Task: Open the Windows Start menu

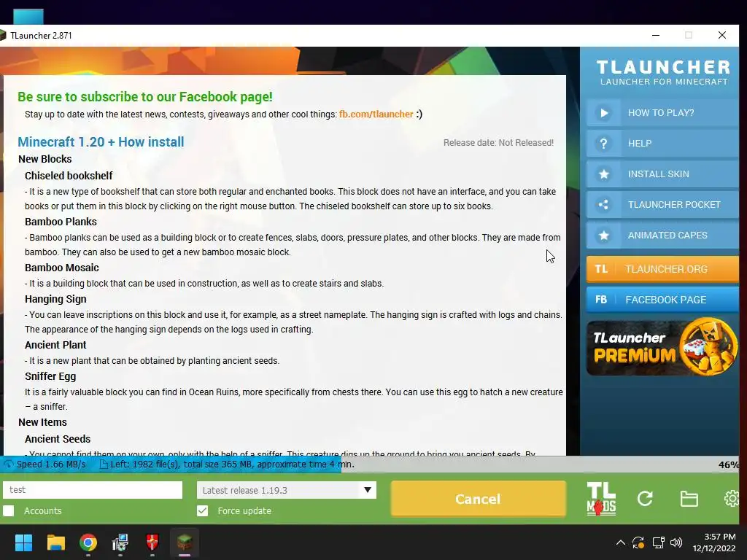Action: 23,542
